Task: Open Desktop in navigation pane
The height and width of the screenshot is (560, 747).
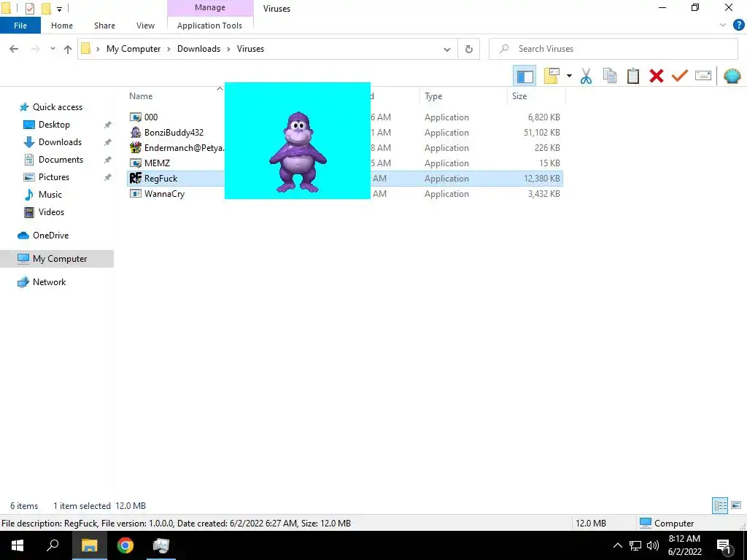Action: (54, 125)
